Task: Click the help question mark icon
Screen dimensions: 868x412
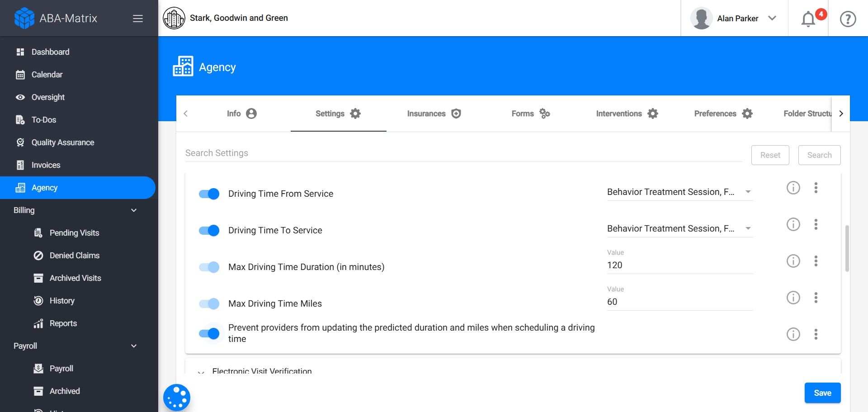Action: click(848, 19)
